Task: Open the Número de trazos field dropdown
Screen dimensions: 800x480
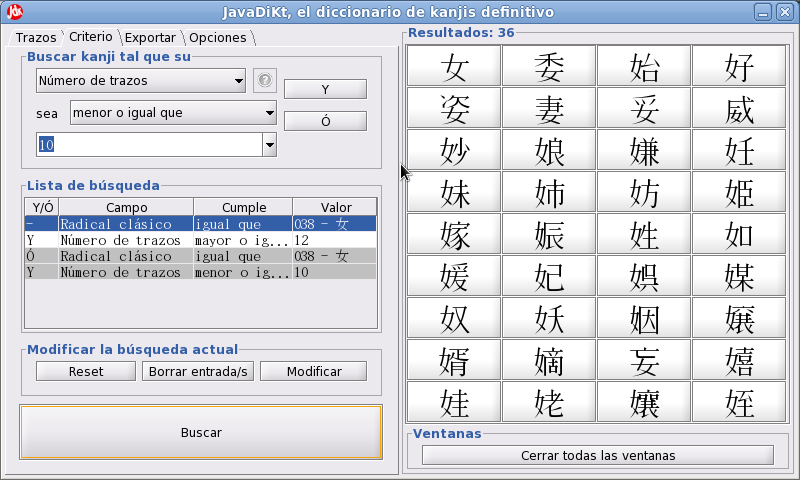Action: [x=141, y=81]
